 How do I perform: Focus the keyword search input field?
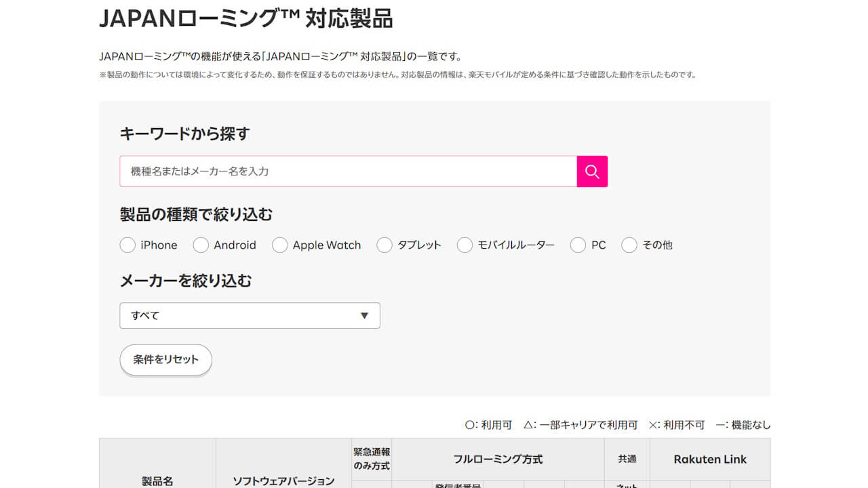[348, 171]
